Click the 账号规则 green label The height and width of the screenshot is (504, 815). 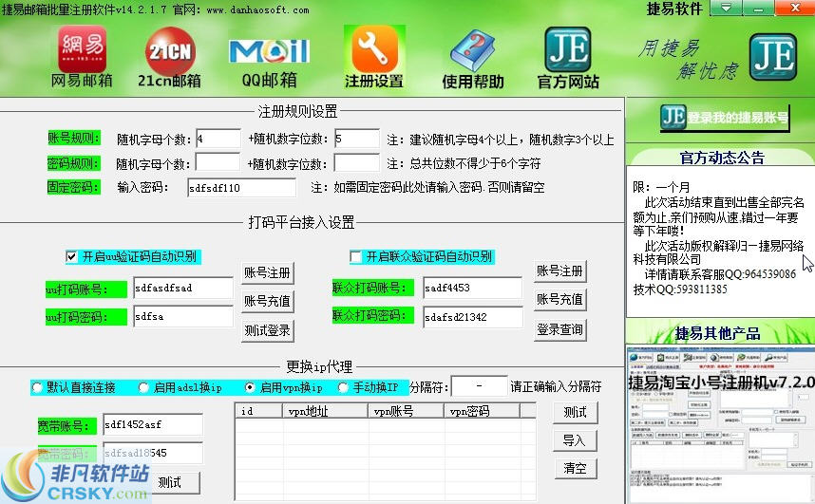(x=74, y=138)
